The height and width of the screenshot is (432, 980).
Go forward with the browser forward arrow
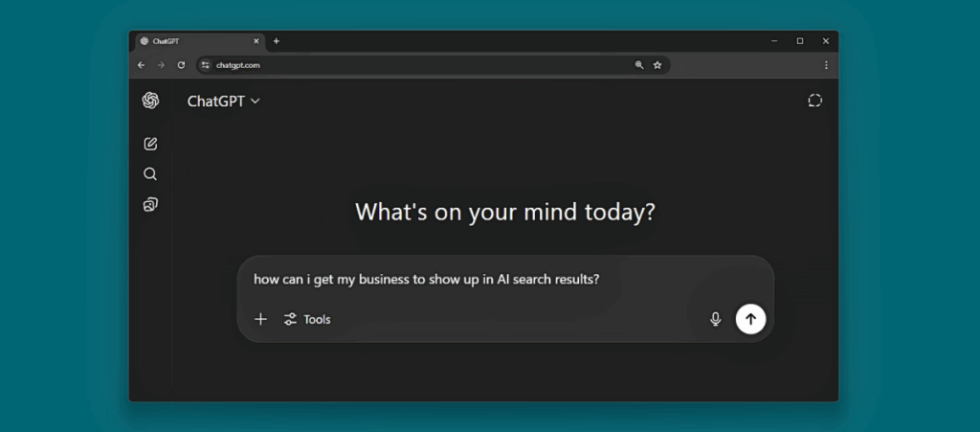point(161,65)
